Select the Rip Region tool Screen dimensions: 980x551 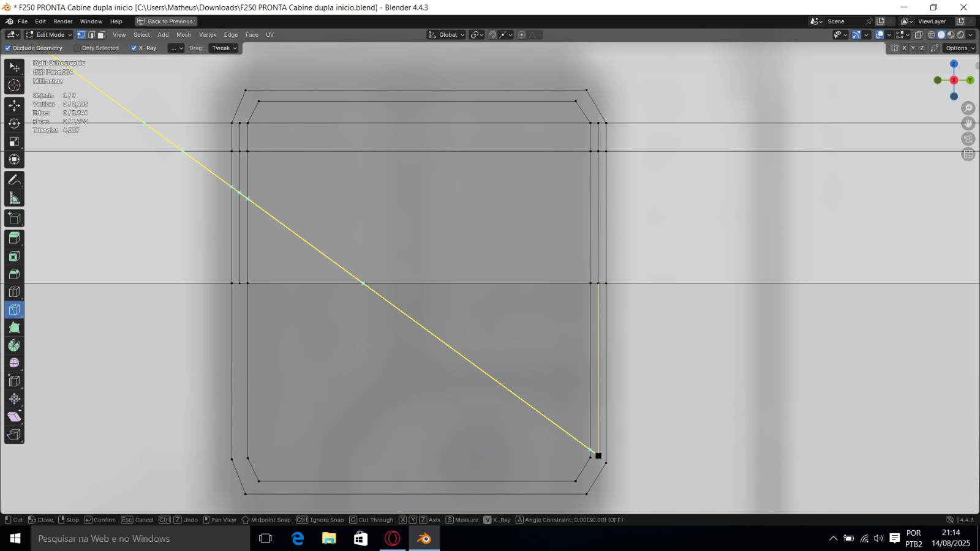[15, 435]
